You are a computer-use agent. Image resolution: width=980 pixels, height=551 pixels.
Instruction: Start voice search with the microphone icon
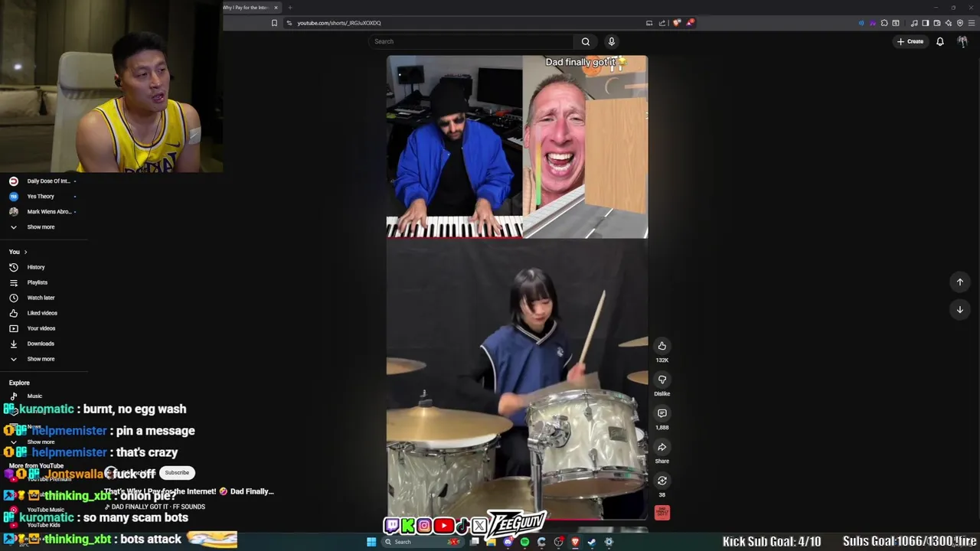point(611,41)
